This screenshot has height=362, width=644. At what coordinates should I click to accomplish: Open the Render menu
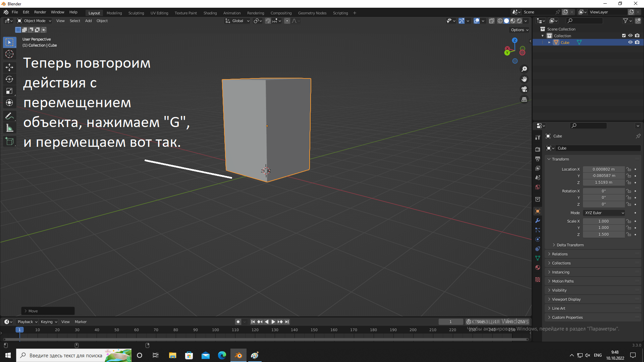(x=40, y=12)
